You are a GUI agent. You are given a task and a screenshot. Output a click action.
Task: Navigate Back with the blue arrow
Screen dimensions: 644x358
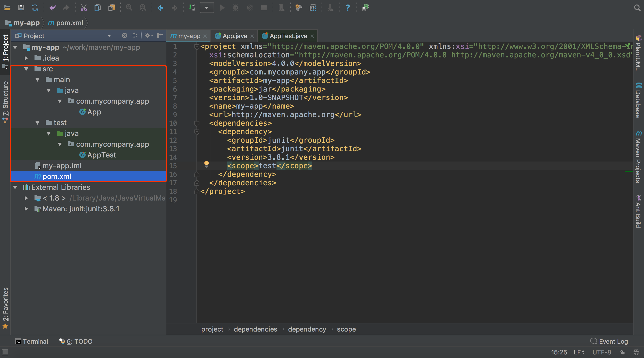[160, 8]
